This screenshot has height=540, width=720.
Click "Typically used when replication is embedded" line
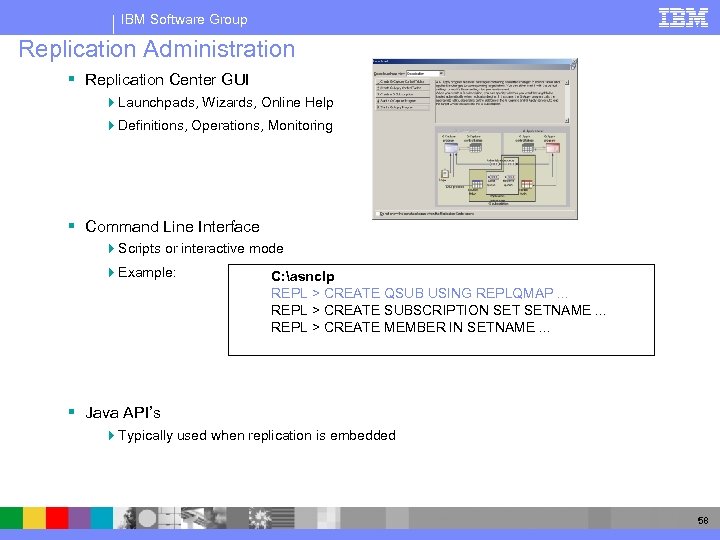(x=257, y=435)
